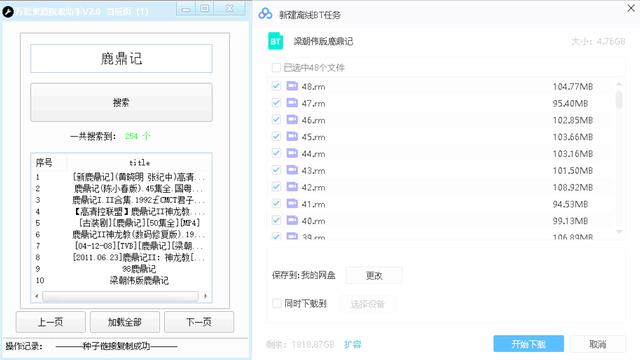Image resolution: width=640 pixels, height=360 pixels.
Task: Click the video icon next to 42.rm
Action: point(292,187)
